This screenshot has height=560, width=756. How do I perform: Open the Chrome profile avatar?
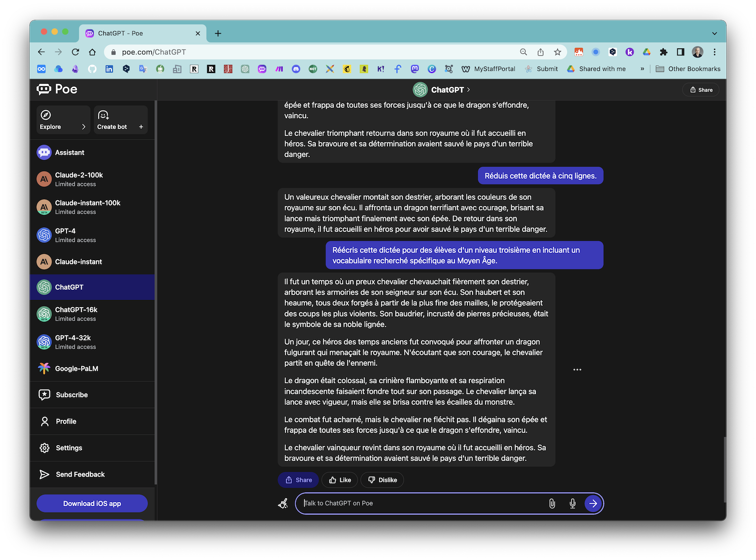[x=698, y=52]
